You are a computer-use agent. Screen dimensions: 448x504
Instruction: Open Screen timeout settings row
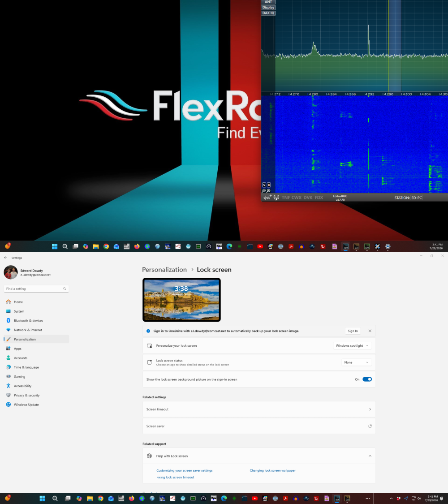pos(259,409)
